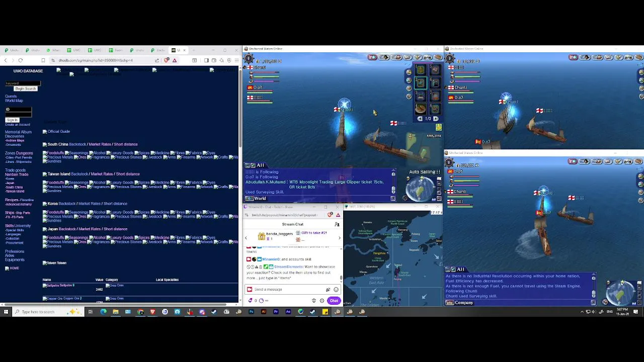The width and height of the screenshot is (644, 362).
Task: Open the Brave sidebar panel icon
Action: [206, 60]
